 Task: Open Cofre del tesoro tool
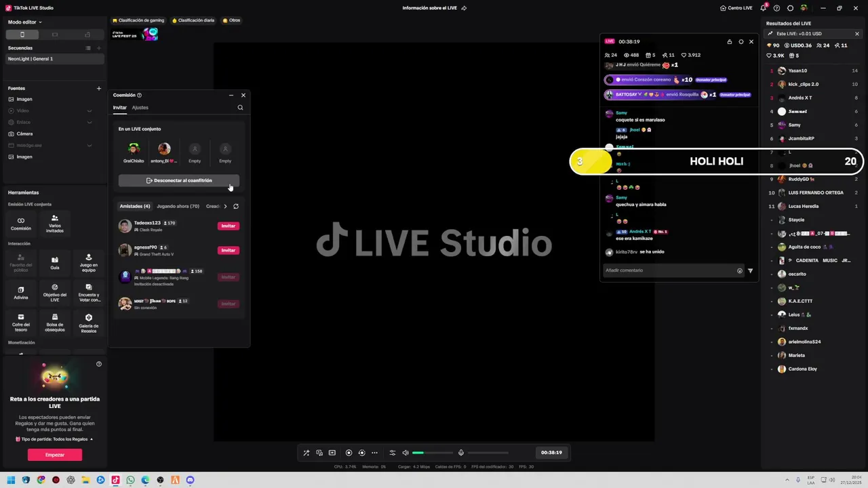[21, 322]
